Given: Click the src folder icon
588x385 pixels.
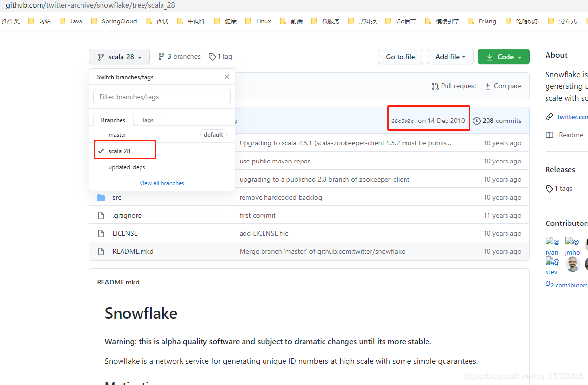Looking at the screenshot, I should coord(101,197).
